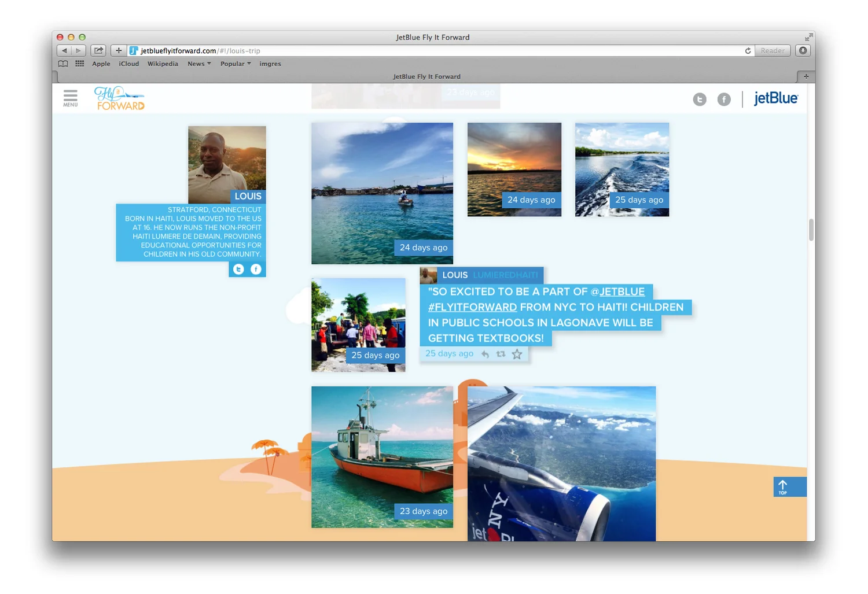Open Louis's portrait photo
This screenshot has width=868, height=594.
227,165
